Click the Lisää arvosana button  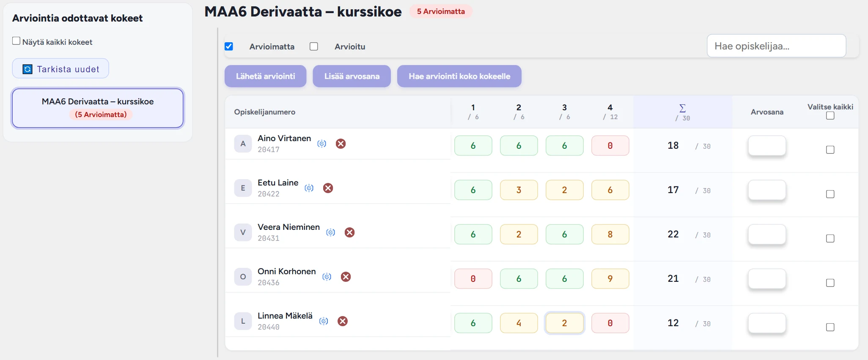click(352, 76)
